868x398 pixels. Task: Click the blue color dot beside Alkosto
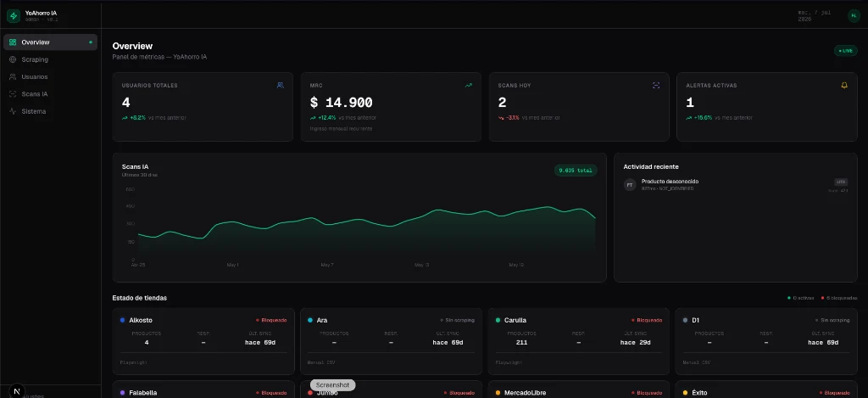(122, 320)
